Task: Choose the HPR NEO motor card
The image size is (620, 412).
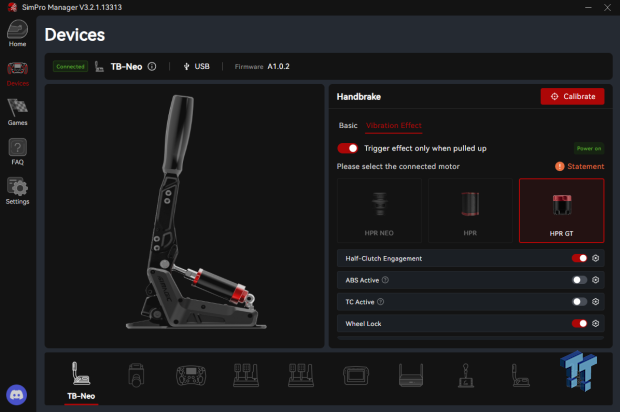Action: [x=379, y=210]
